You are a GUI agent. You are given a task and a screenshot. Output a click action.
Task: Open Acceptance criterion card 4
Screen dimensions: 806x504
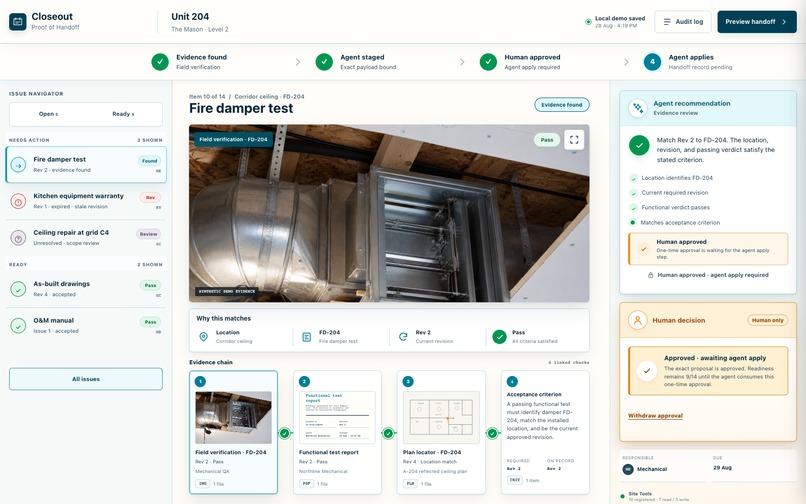(x=545, y=432)
